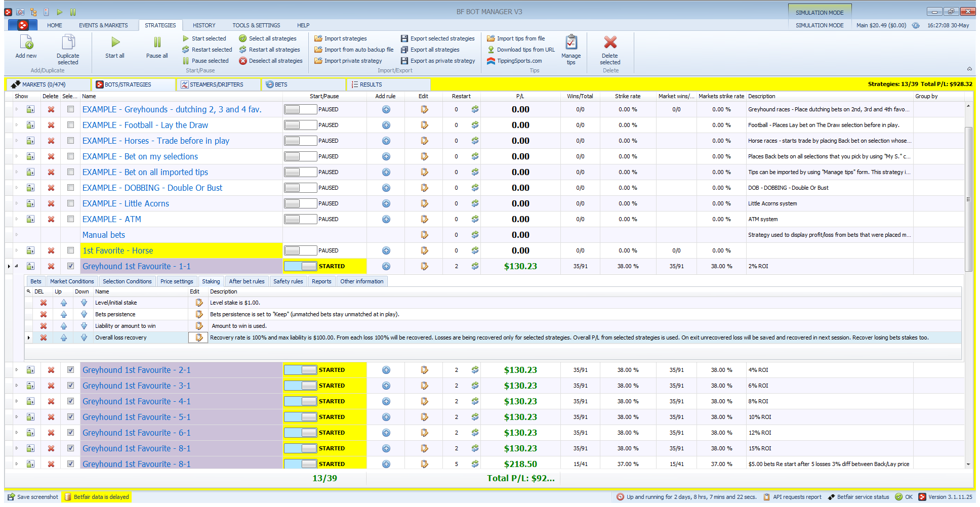Image resolution: width=980 pixels, height=507 pixels.
Task: Open the TOOLS & SETTINGS ribbon tab
Action: coord(256,25)
